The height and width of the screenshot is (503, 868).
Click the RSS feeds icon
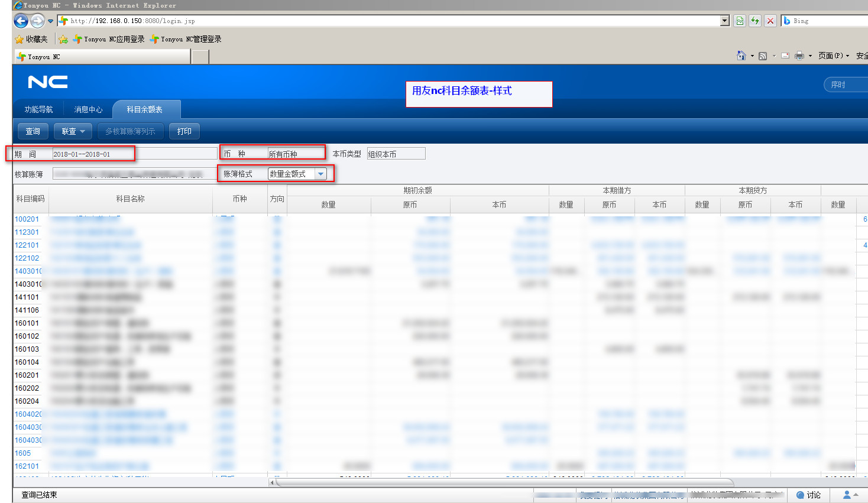pos(763,56)
